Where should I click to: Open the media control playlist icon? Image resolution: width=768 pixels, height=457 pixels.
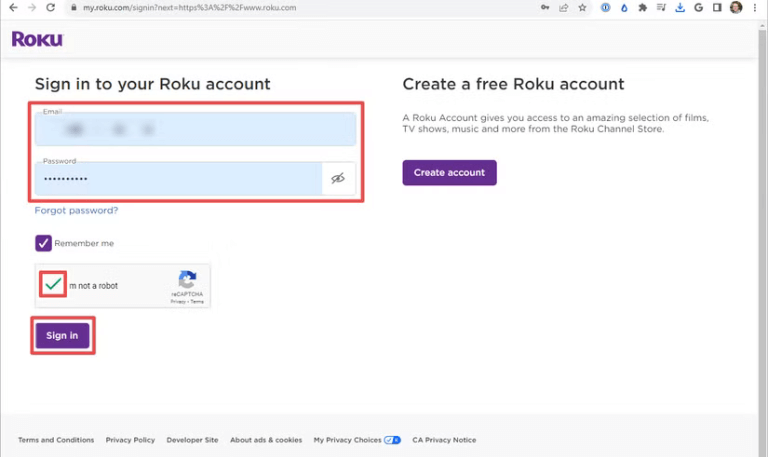pos(661,8)
